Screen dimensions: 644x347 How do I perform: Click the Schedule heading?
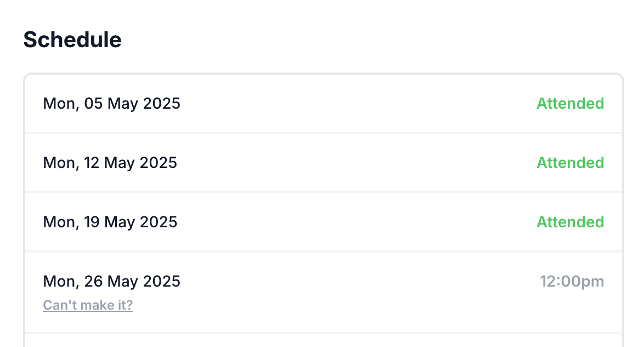tap(72, 40)
